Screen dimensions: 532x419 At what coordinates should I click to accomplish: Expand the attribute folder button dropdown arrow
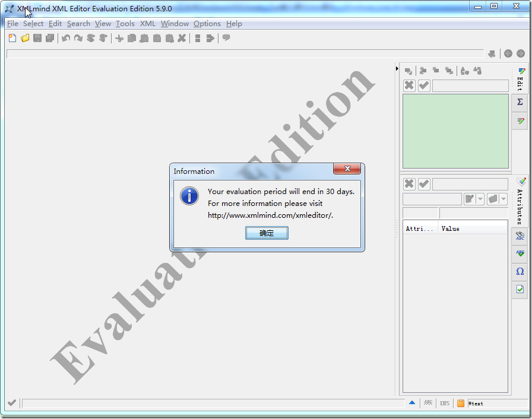point(503,199)
